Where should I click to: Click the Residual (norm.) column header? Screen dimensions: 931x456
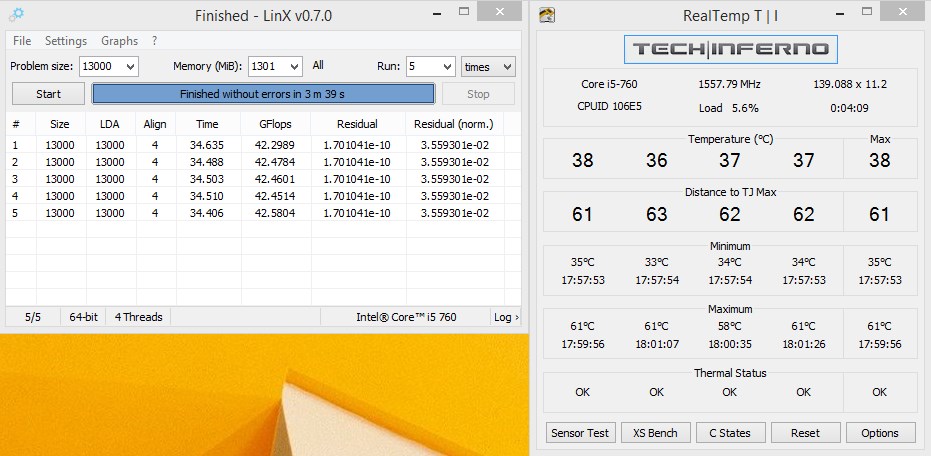click(454, 124)
